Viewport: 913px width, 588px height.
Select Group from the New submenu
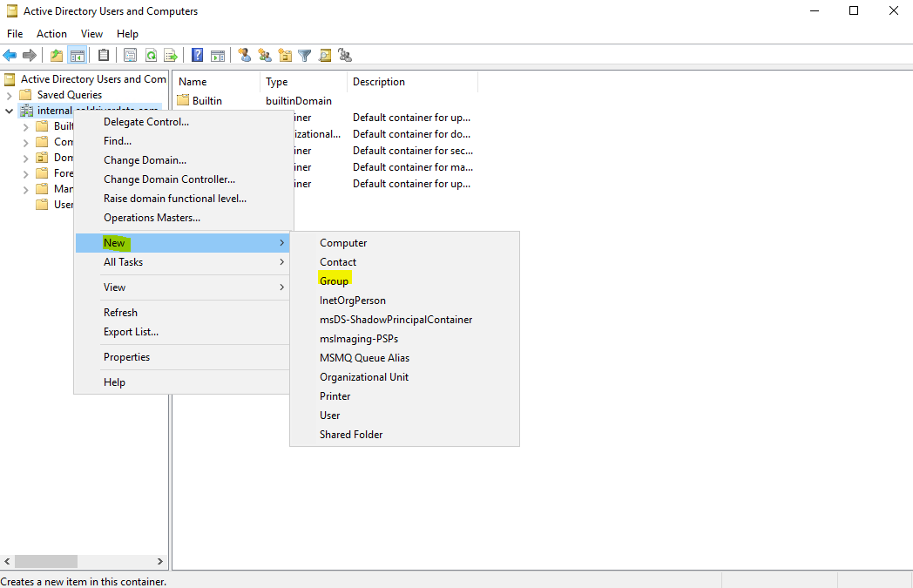point(334,281)
